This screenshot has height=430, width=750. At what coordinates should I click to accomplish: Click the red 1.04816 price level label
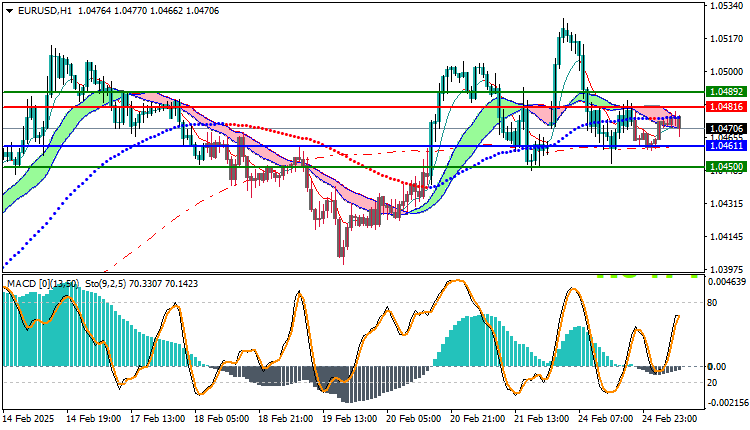(x=726, y=107)
